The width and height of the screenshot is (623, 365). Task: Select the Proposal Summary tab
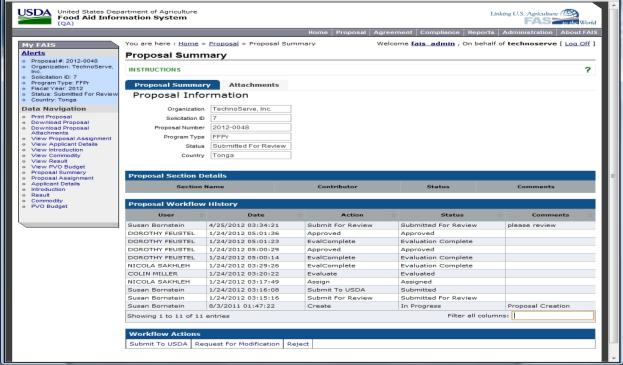pos(172,85)
